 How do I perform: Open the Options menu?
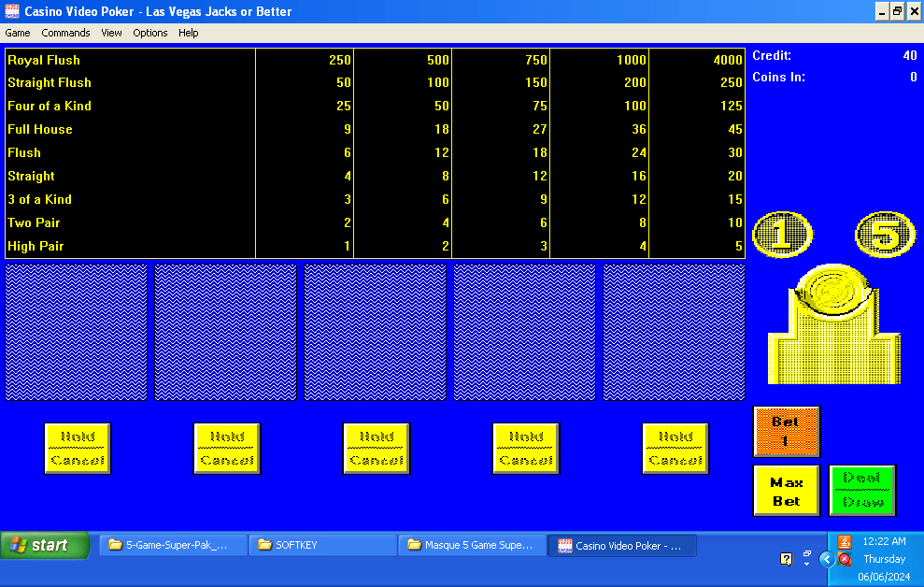pos(150,33)
